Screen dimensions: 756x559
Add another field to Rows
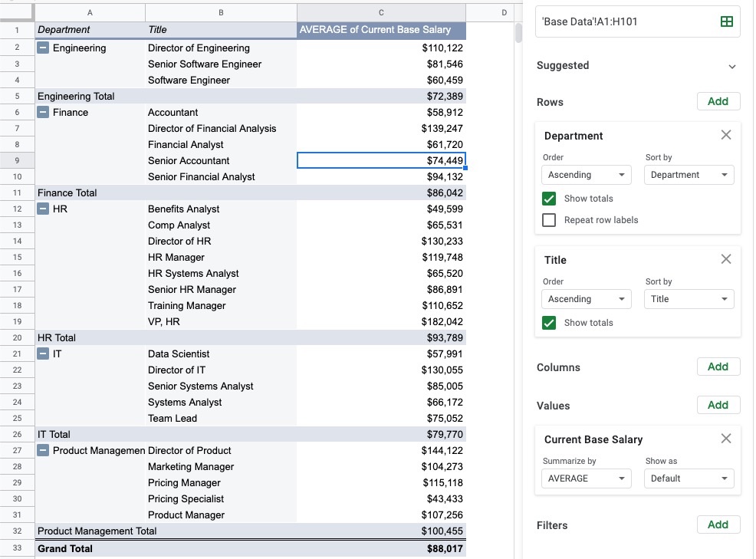click(x=718, y=100)
